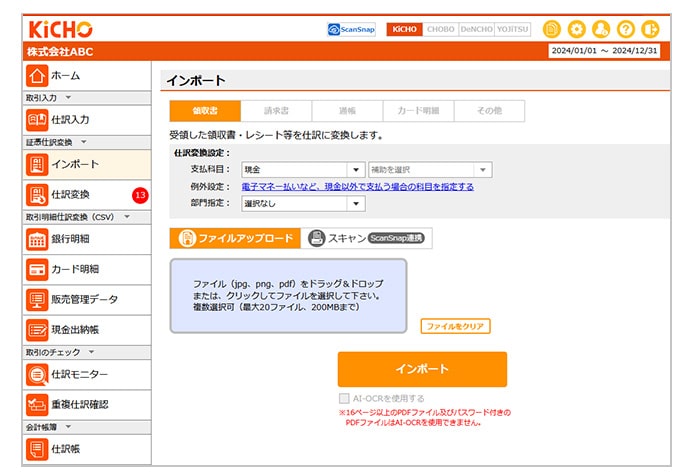Click the 仕訳モニター monitor icon
Screen dimensions: 693x475
(x=37, y=374)
